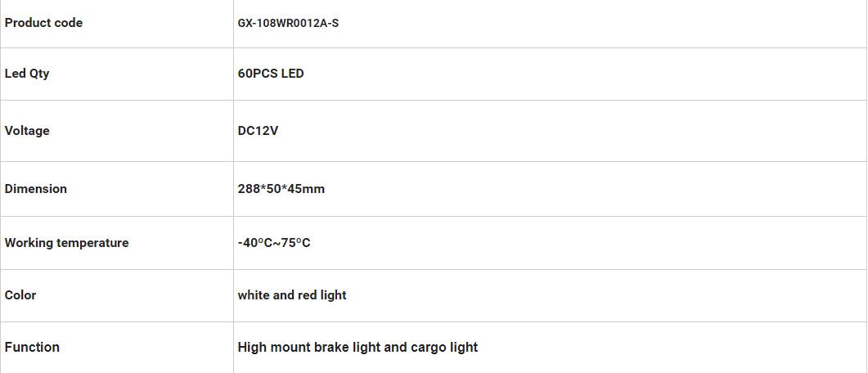Select the DC12V voltage value
The width and height of the screenshot is (868, 373).
(258, 131)
